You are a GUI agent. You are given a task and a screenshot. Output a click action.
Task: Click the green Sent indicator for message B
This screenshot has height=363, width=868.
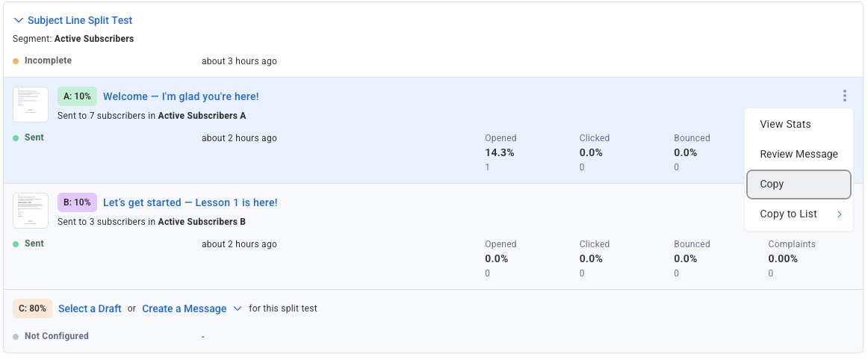16,244
